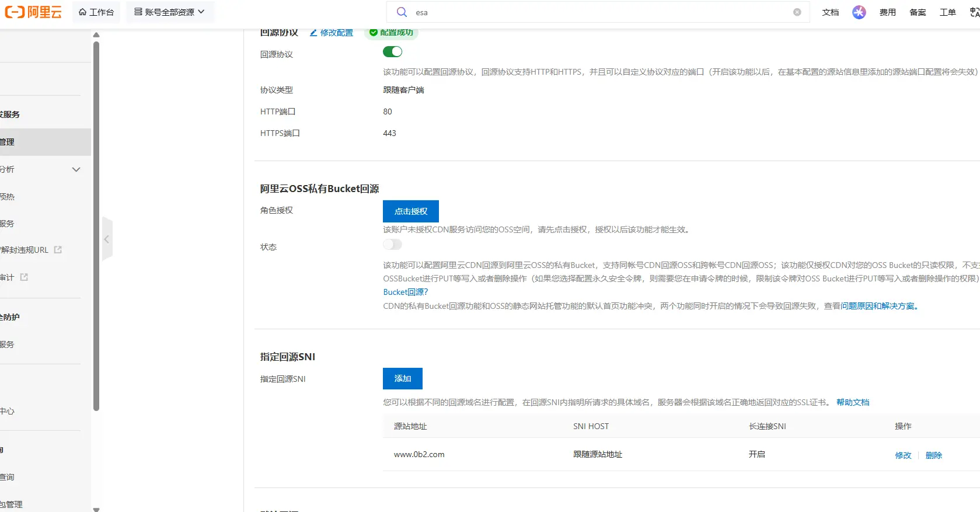Click 删除 for www.0b2.com
Image resolution: width=980 pixels, height=512 pixels.
coord(934,455)
